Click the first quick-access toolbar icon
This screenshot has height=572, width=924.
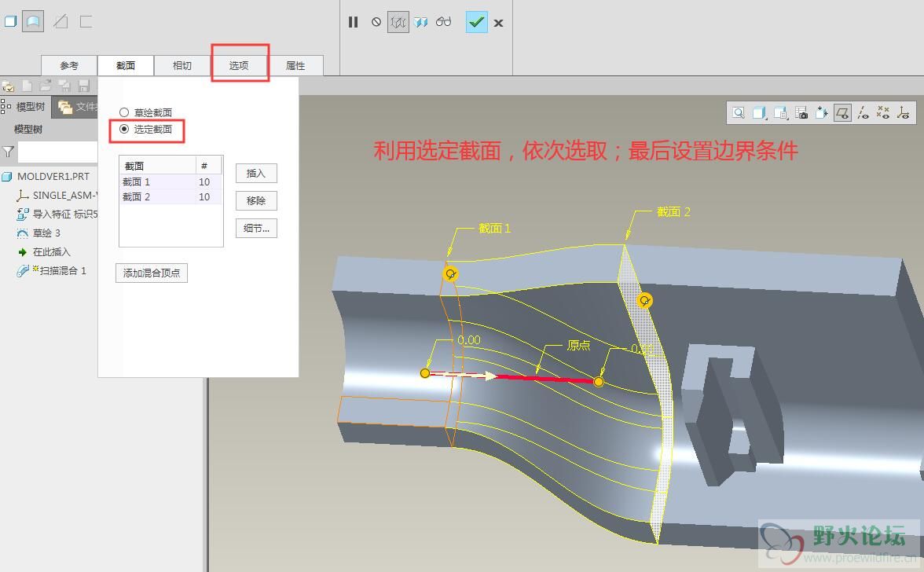(8, 86)
